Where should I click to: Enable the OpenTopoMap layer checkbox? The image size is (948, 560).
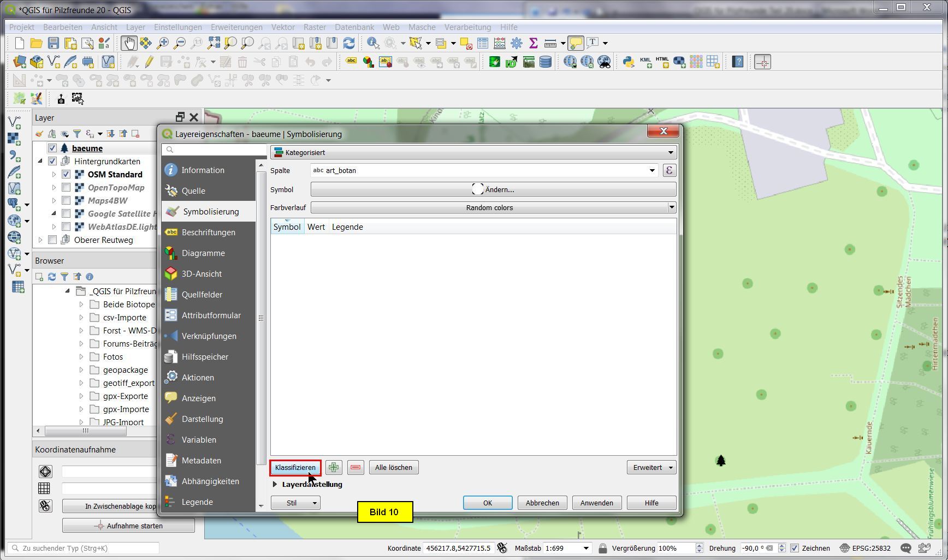(66, 188)
